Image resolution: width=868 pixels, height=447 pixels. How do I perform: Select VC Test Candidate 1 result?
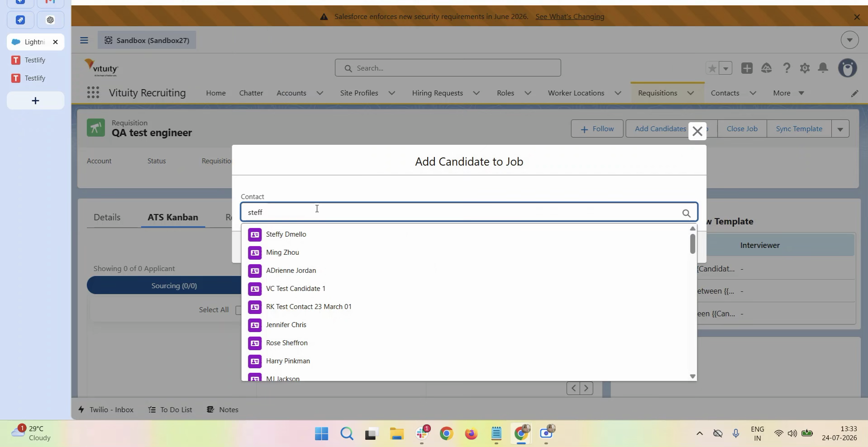coord(465,289)
